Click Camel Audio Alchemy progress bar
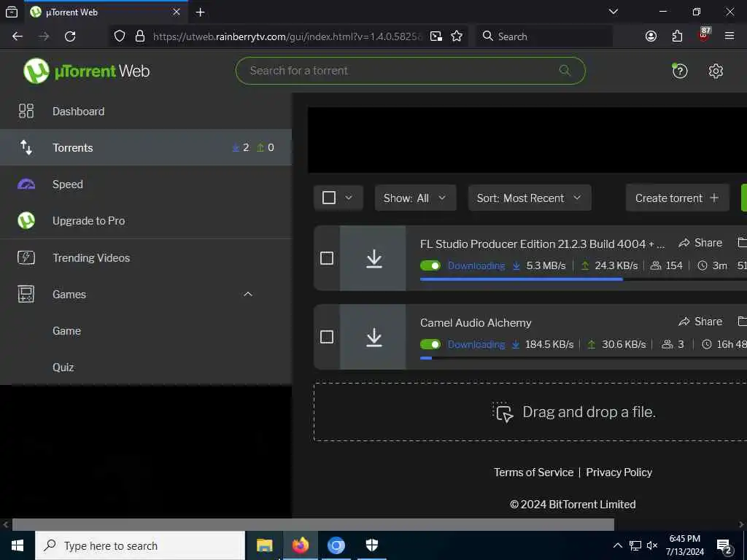Viewport: 747px width, 560px height. click(x=583, y=358)
